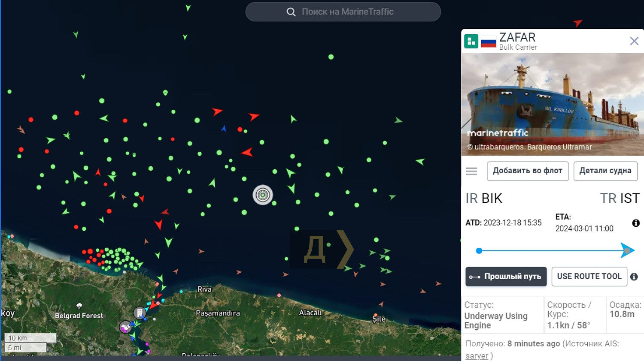Viewport: 644px width, 361px height.
Task: Show past track with Прошлый путь
Action: point(506,277)
